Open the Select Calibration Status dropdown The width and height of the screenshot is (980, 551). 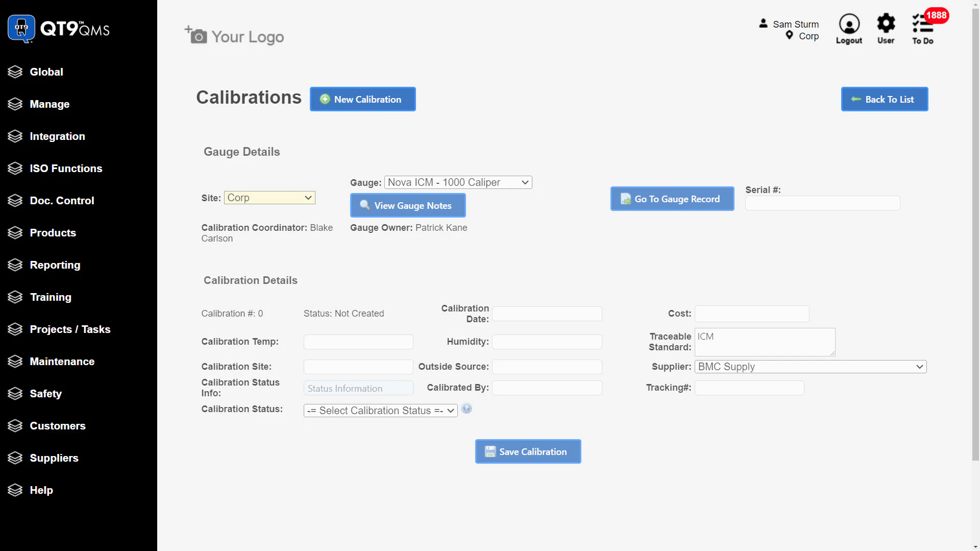point(380,411)
